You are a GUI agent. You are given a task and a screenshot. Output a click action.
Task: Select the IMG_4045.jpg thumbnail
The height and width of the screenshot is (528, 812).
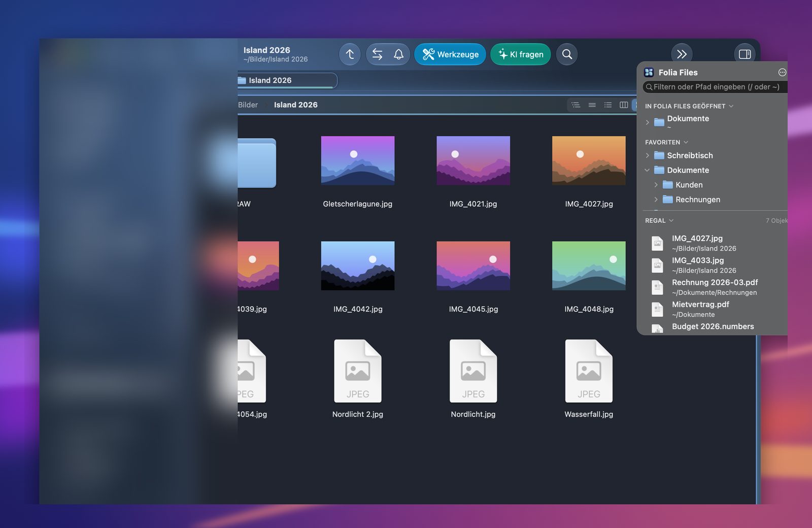click(x=473, y=266)
